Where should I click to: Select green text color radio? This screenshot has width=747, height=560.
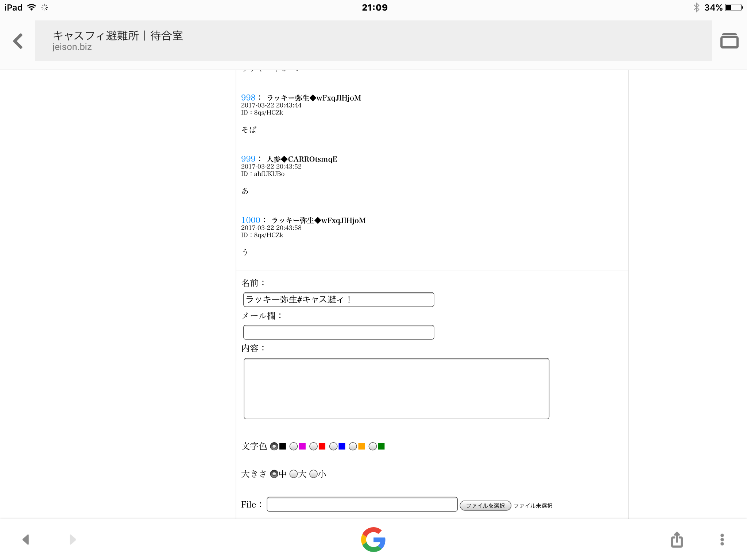click(372, 447)
